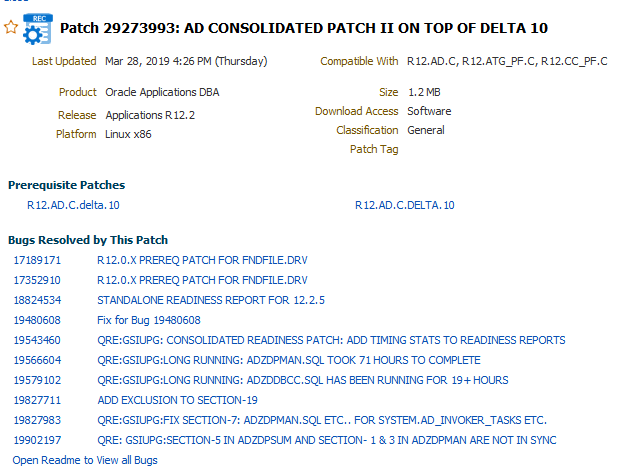Open bug number 17352910

[x=37, y=280]
